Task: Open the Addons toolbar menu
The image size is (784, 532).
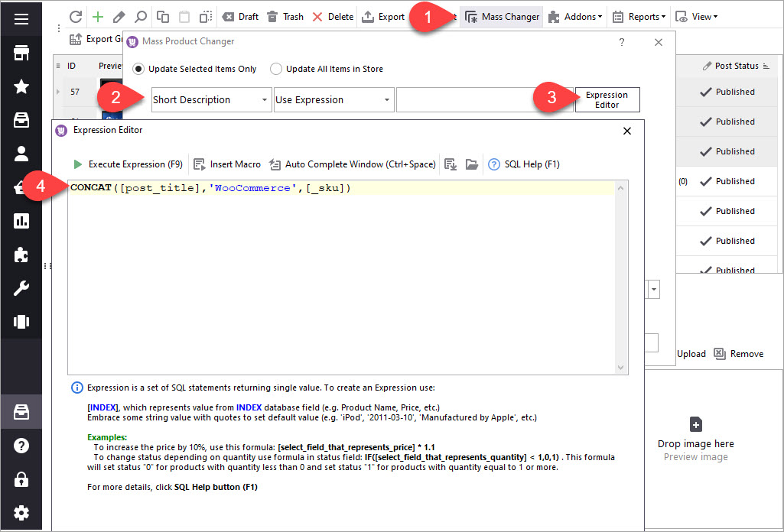Action: (x=575, y=17)
